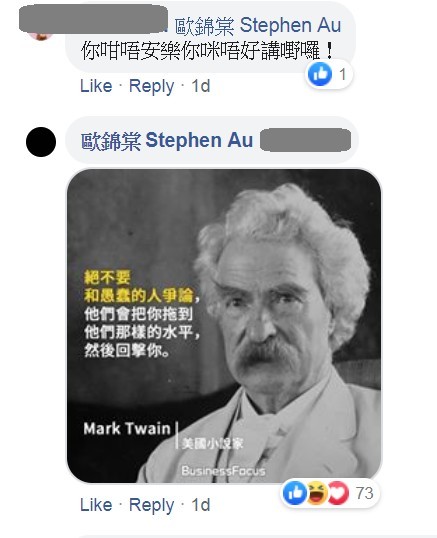This screenshot has height=538, width=437.
Task: Like the first comment
Action: click(96, 86)
